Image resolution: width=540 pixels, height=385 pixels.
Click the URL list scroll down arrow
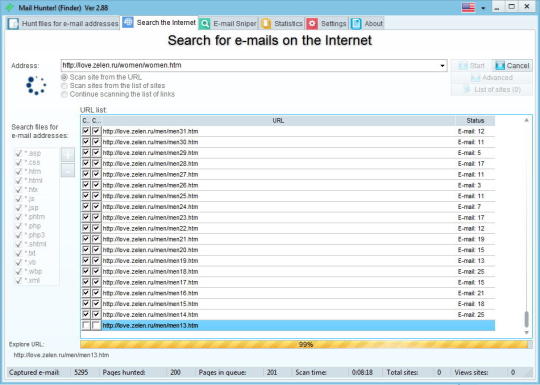pos(526,332)
